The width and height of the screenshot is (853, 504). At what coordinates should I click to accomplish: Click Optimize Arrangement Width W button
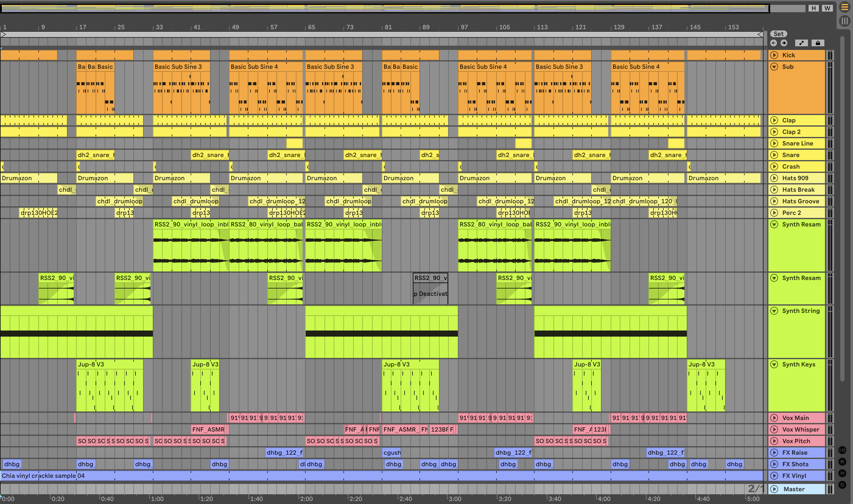coord(827,8)
